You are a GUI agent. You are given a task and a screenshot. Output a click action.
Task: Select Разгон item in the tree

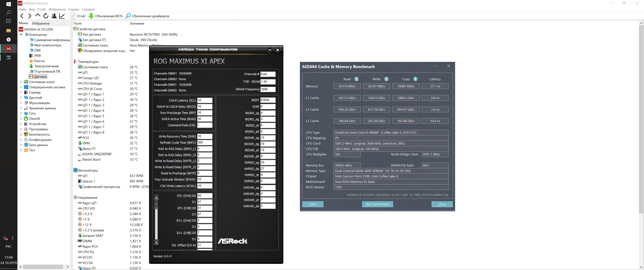(39, 61)
